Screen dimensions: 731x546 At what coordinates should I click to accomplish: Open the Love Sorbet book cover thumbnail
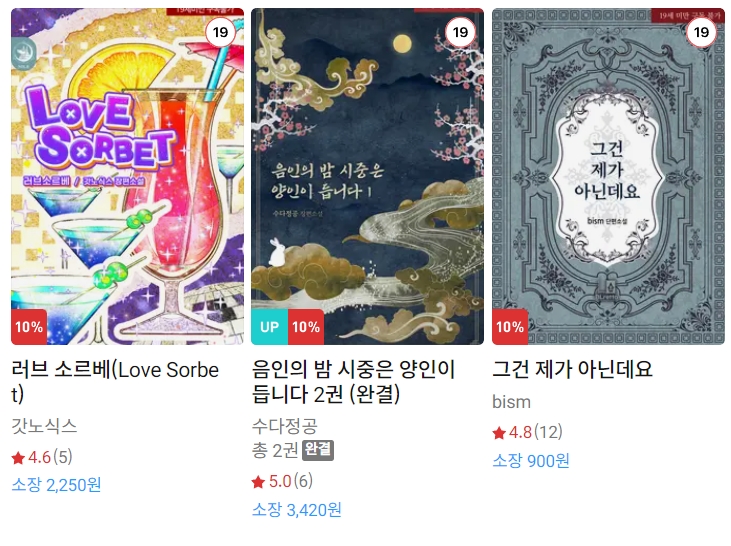click(127, 177)
